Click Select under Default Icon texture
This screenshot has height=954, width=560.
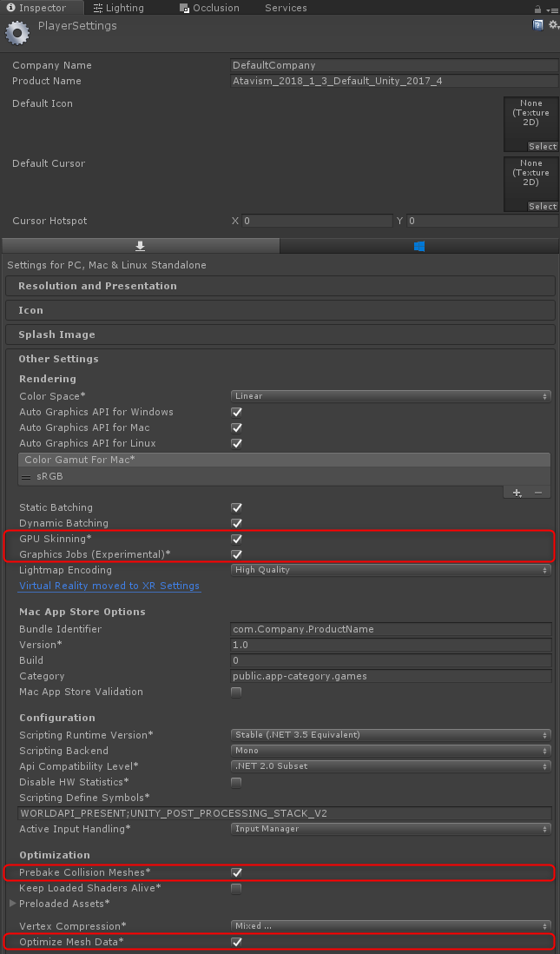[543, 147]
